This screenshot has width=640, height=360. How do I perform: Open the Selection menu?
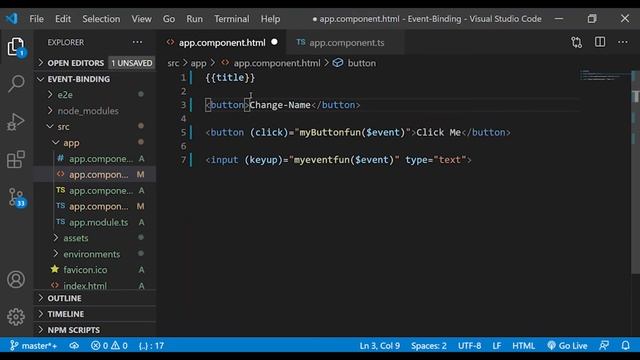click(x=101, y=19)
